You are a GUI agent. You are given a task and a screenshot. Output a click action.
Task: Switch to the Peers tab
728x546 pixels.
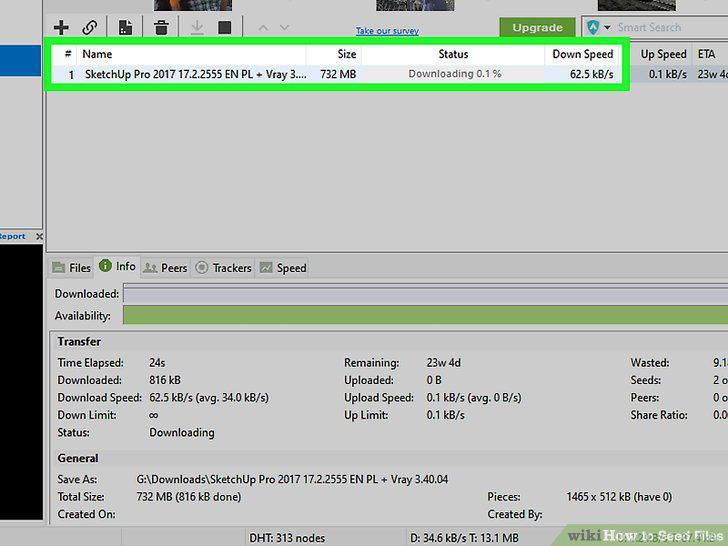165,268
